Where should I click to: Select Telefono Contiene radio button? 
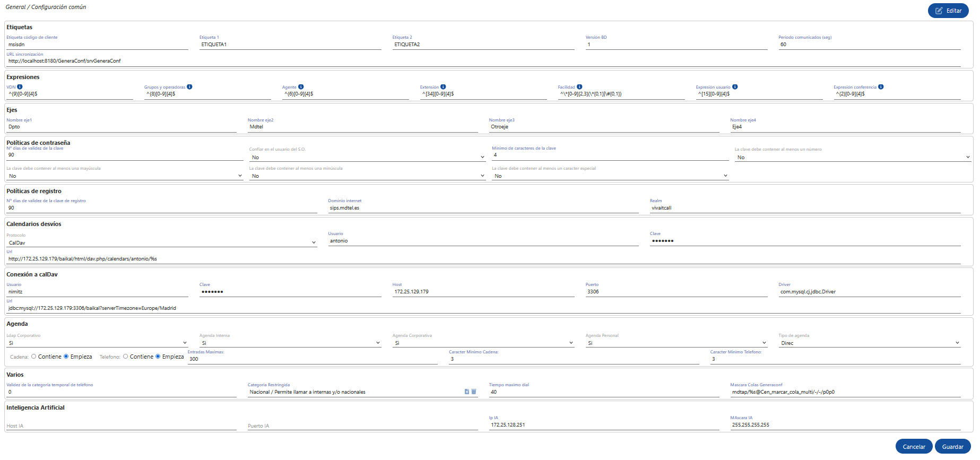pos(126,357)
